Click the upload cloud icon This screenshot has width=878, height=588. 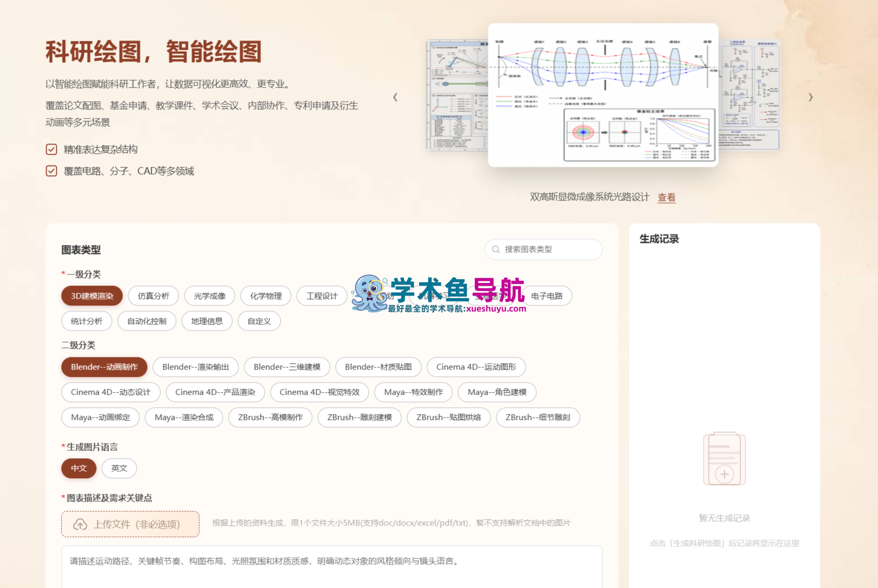click(x=80, y=524)
